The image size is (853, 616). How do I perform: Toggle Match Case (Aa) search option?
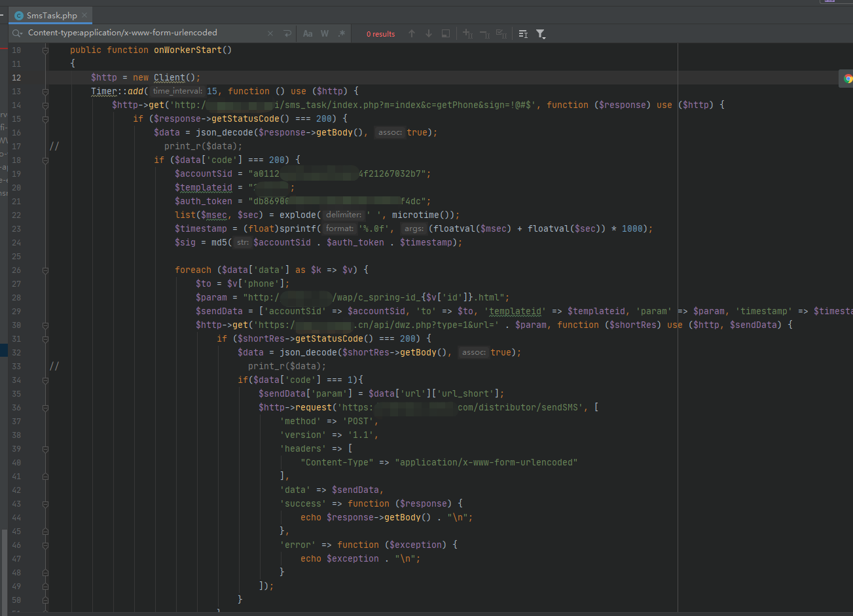(308, 33)
